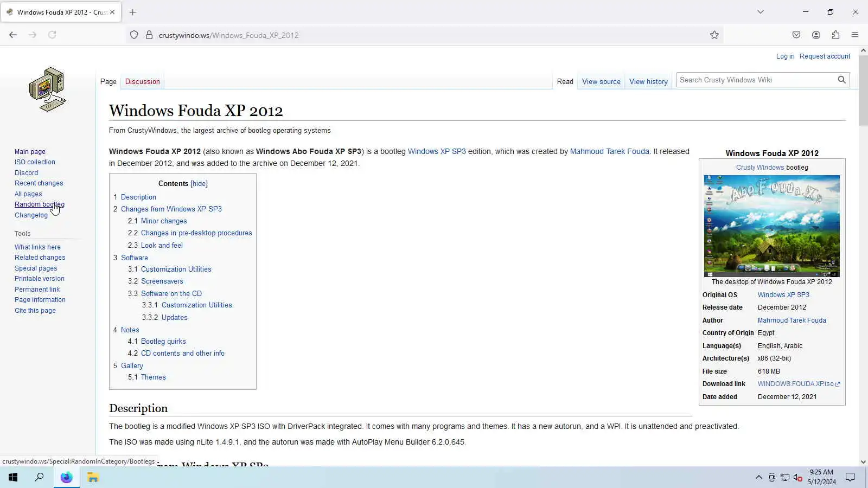Open Mahmoud Tarek Fouda link in infobox
The width and height of the screenshot is (868, 488).
click(x=792, y=320)
